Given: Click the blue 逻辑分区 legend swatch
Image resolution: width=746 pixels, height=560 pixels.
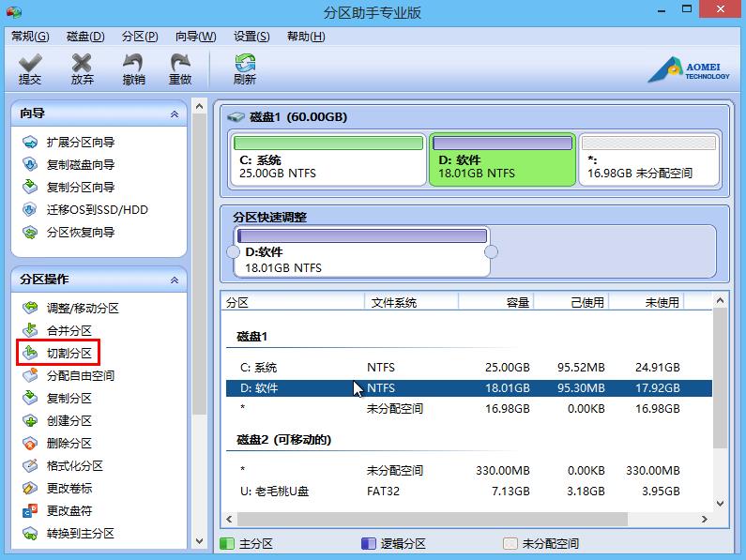Looking at the screenshot, I should (x=369, y=543).
